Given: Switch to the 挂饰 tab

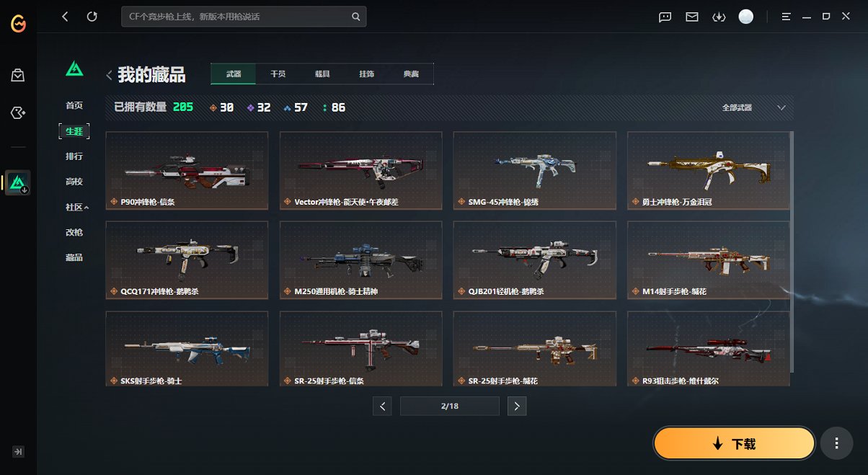Looking at the screenshot, I should tap(367, 74).
